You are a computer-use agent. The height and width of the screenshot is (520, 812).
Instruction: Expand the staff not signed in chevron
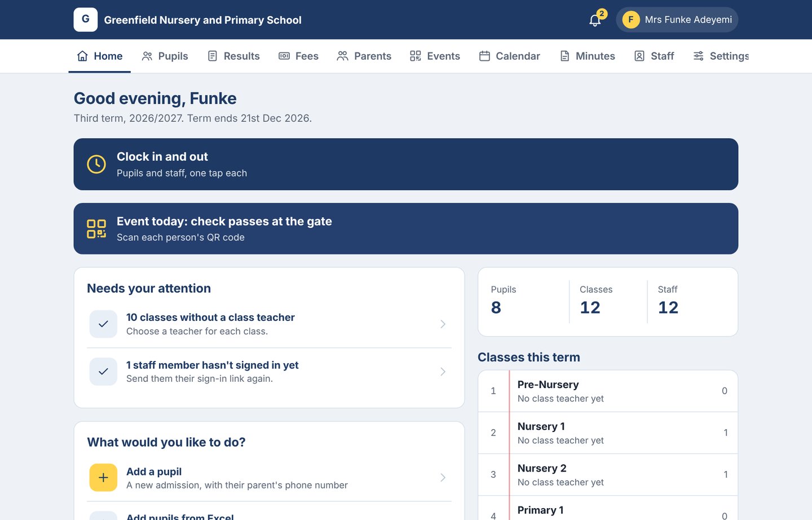pos(443,372)
